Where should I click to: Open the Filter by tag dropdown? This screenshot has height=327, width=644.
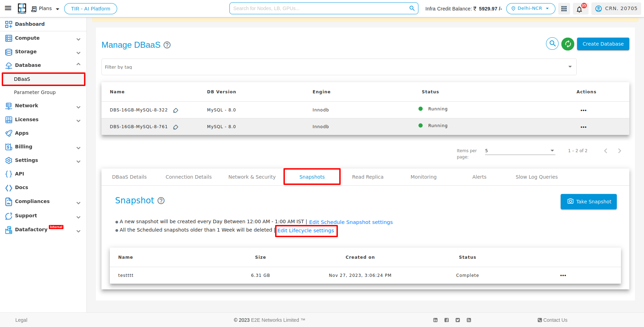tap(339, 67)
